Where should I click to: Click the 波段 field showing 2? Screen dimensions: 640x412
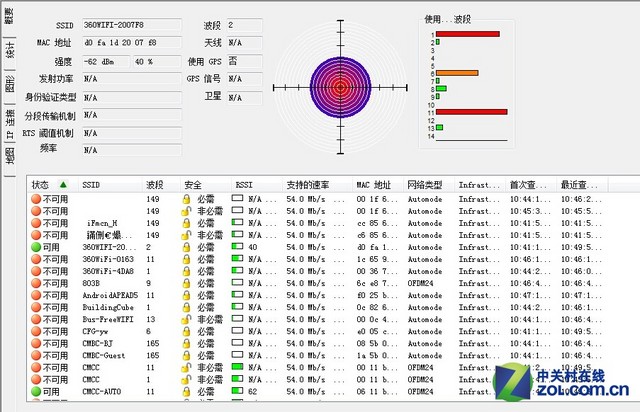pyautogui.click(x=244, y=25)
